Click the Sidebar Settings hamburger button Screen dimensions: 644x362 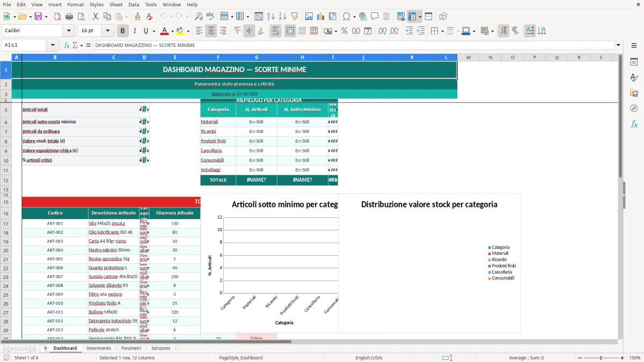634,45
